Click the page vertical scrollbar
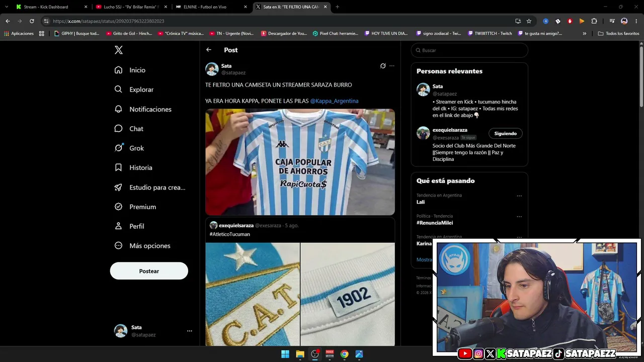 641,75
